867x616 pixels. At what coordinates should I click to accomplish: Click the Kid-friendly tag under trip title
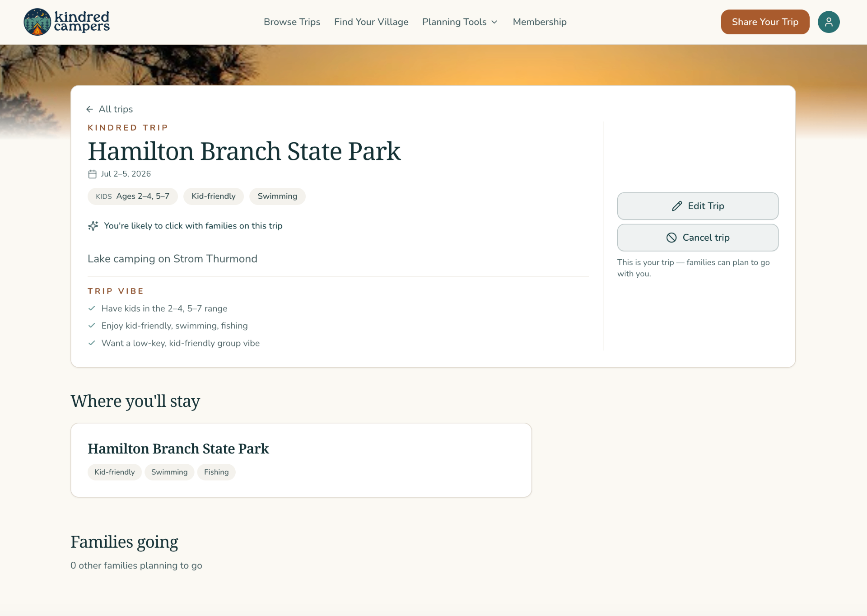tap(214, 196)
